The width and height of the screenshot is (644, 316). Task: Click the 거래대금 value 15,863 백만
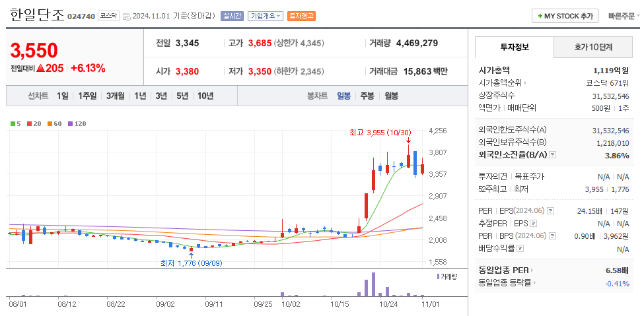[425, 71]
